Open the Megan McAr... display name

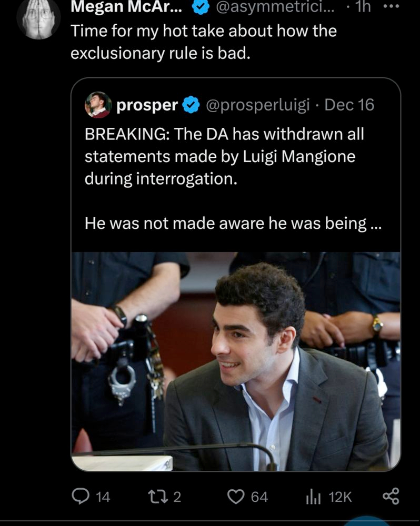pyautogui.click(x=126, y=7)
